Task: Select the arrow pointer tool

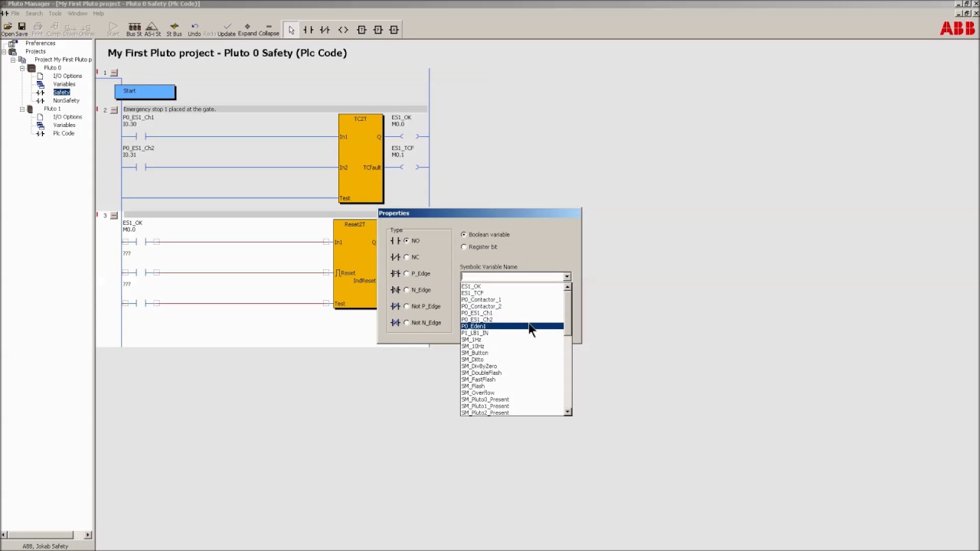Action: click(291, 30)
